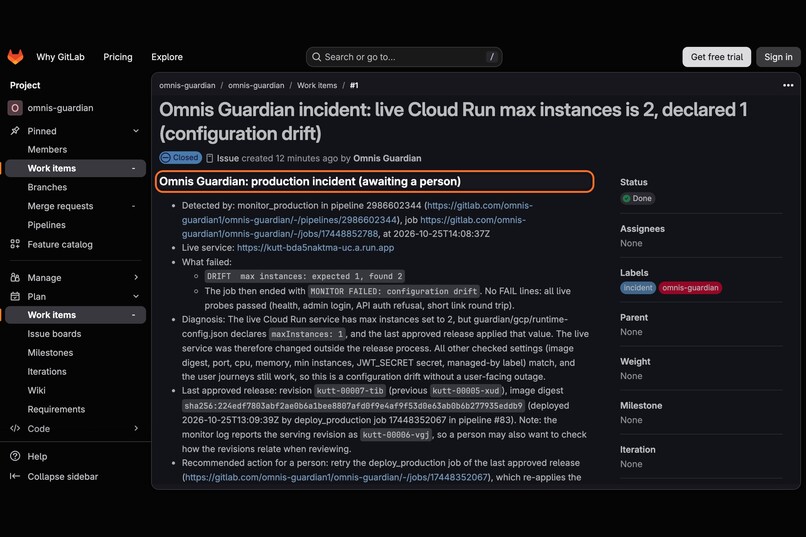Click the Get free trial button
Viewport: 806px width, 537px height.
point(717,57)
